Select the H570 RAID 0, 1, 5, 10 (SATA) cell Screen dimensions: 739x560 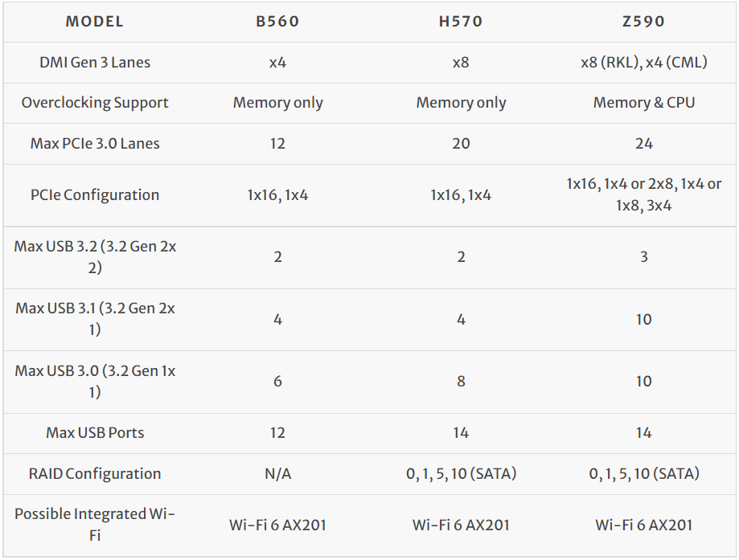coord(461,474)
